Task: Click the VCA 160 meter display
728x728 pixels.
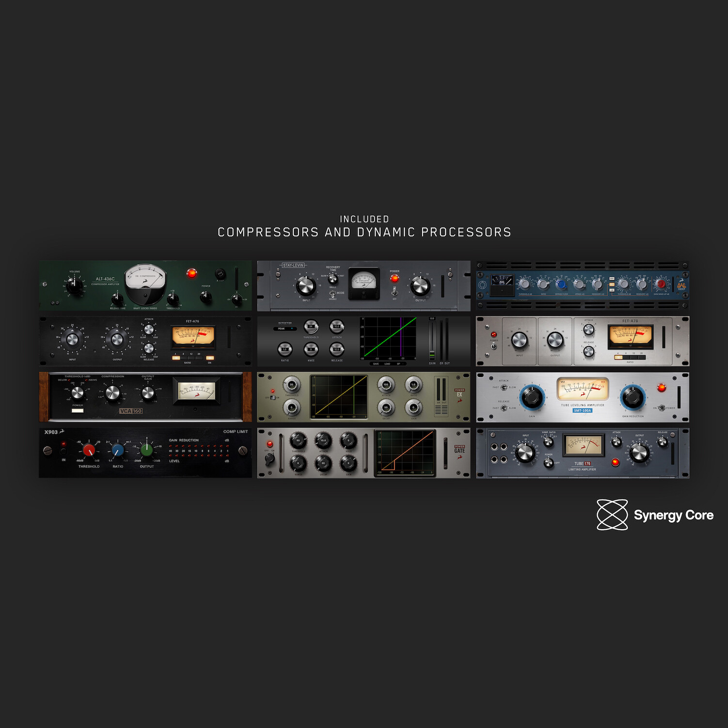Action: click(197, 391)
